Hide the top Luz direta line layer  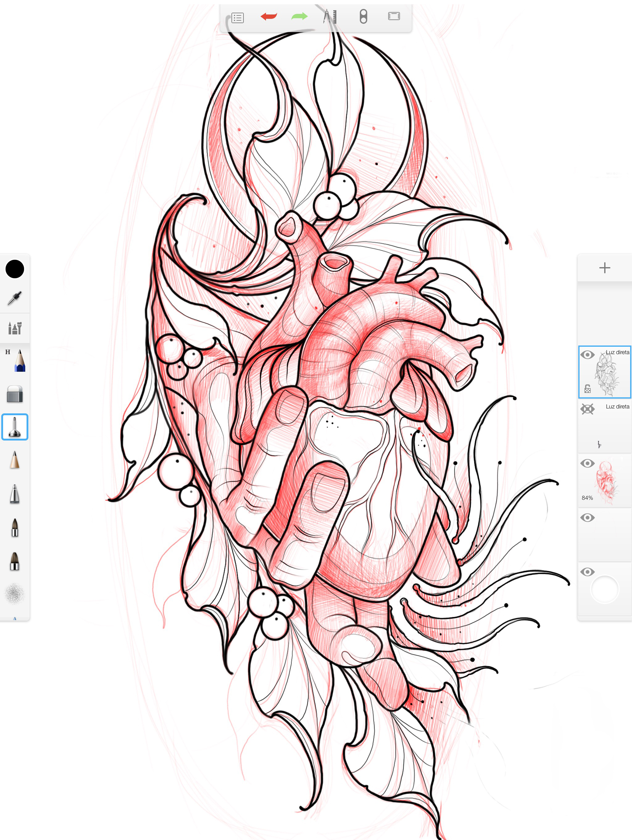[587, 355]
